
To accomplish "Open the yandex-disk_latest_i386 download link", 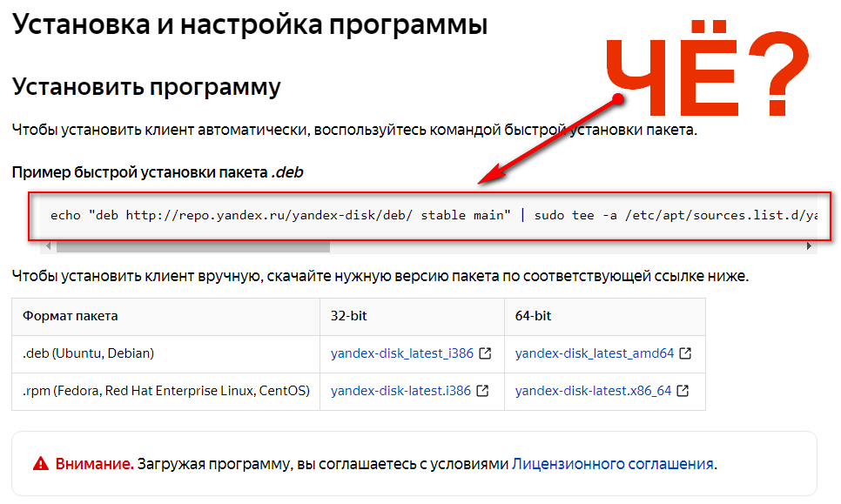I will [x=403, y=353].
